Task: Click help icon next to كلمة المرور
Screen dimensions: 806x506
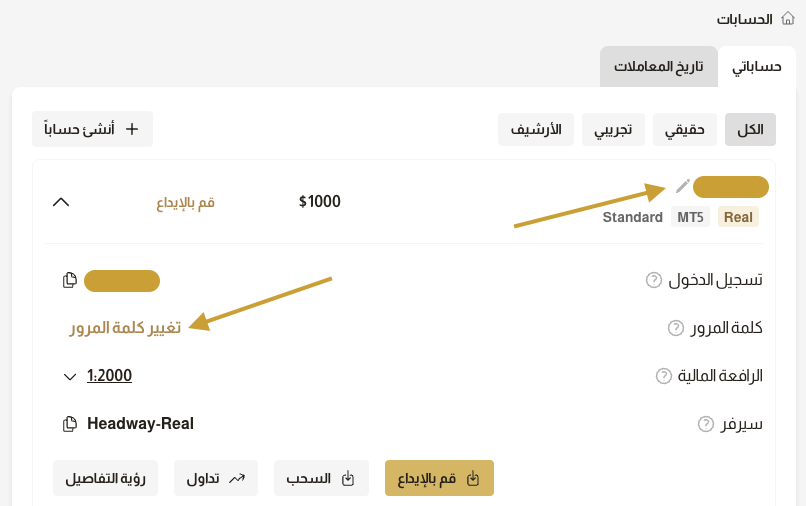Action: [675, 328]
